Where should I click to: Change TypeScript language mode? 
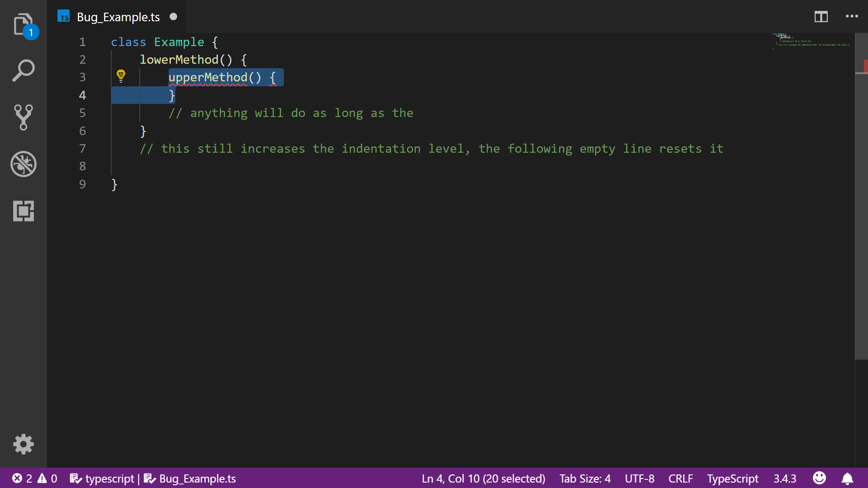[x=732, y=479]
